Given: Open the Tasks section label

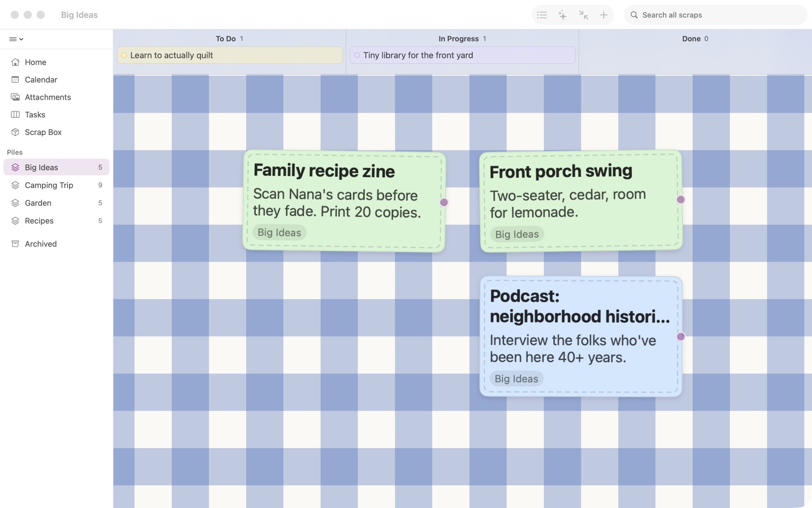Looking at the screenshot, I should pyautogui.click(x=35, y=115).
